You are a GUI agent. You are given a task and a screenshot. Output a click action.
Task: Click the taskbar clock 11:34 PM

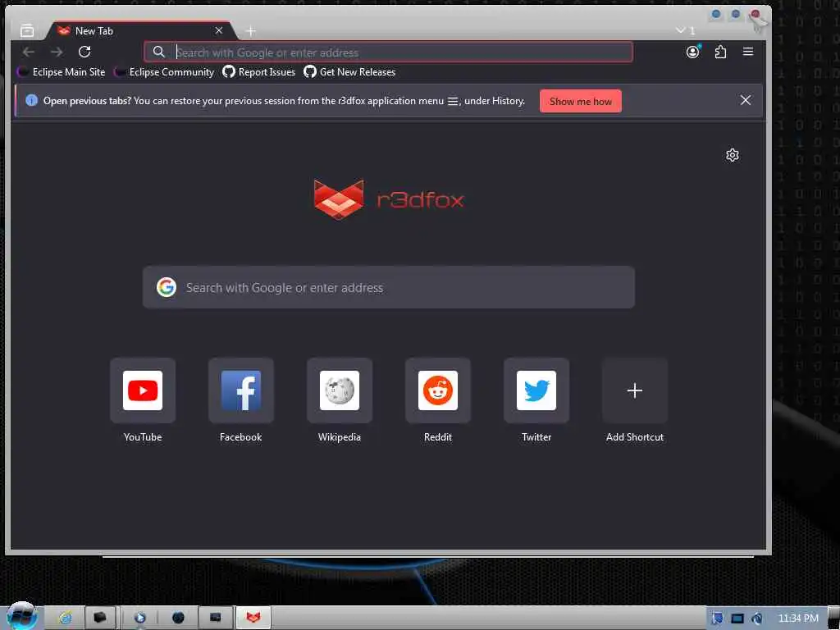797,619
